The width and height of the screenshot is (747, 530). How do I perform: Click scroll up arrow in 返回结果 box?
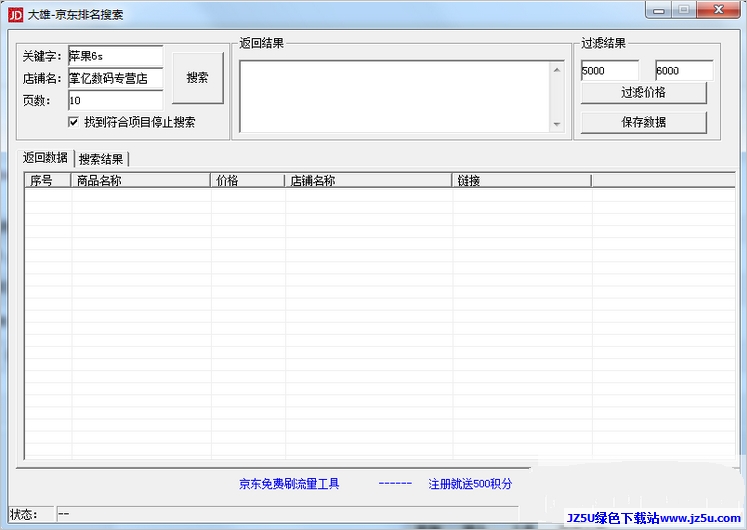[x=556, y=70]
